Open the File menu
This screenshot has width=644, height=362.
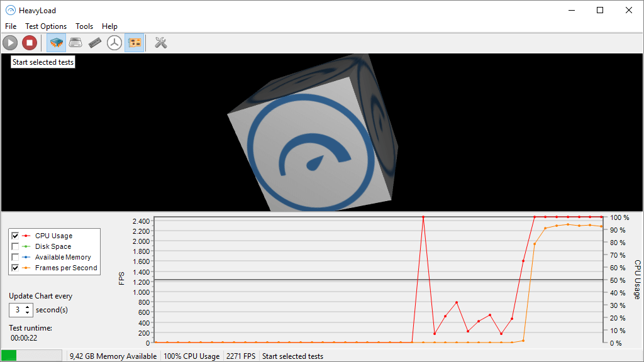[11, 26]
